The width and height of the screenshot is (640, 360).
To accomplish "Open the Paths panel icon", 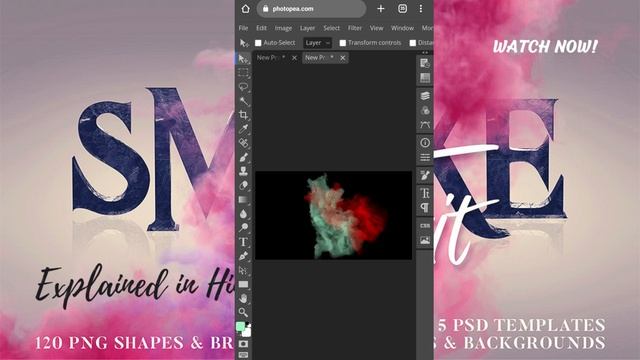I will tap(425, 125).
